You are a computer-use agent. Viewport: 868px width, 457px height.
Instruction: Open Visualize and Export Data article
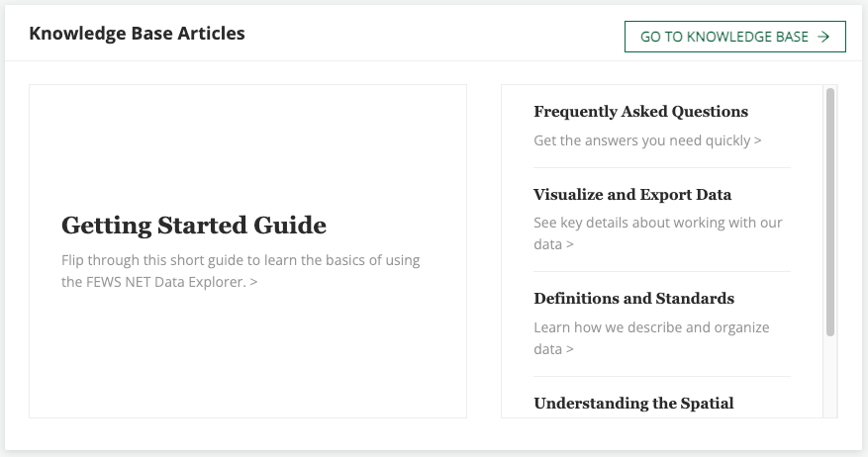tap(632, 195)
